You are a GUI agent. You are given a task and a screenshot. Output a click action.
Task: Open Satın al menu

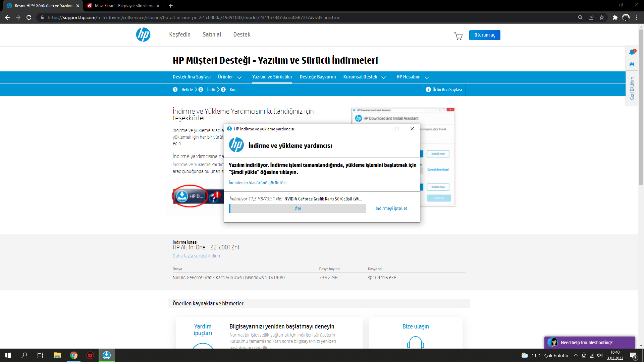click(x=212, y=35)
